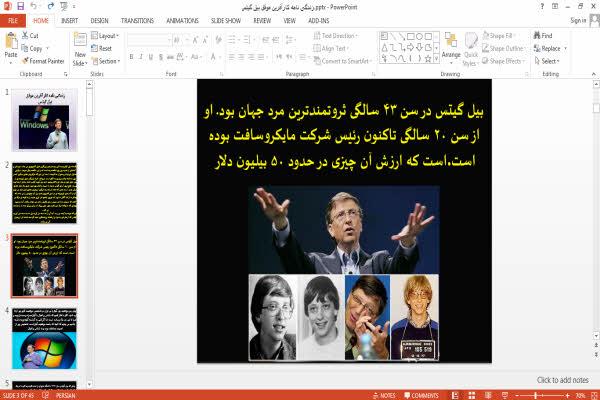Open the Align Text dropdown
Image resolution: width=600 pixels, height=400 pixels.
(331, 49)
